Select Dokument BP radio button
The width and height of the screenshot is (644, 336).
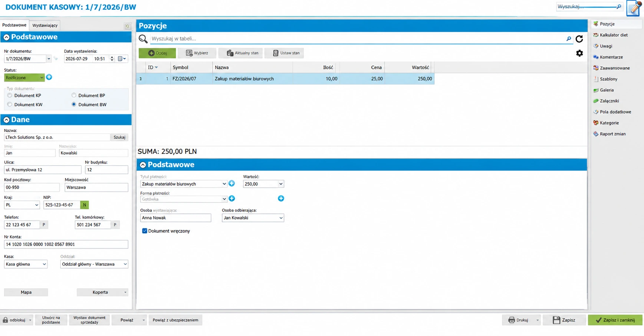point(74,95)
